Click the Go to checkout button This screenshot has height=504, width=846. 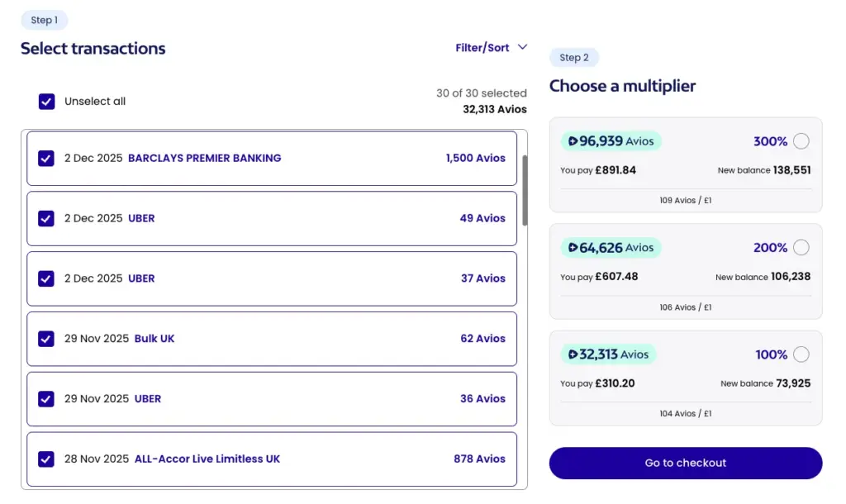click(685, 464)
